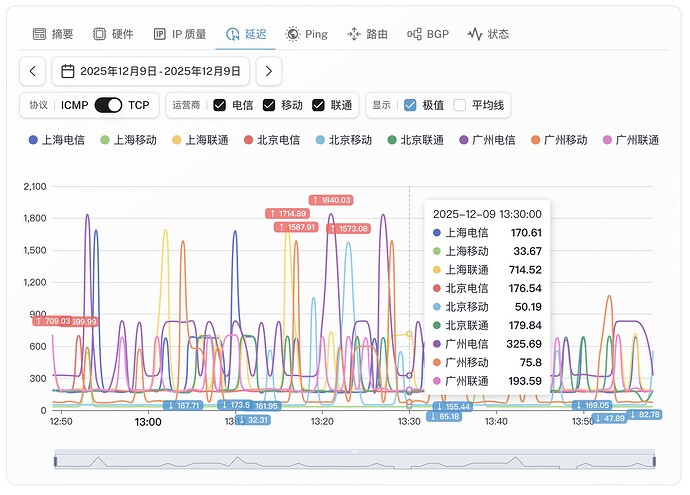Open the 路由 routing tab
Screen dimensions: 690x495
point(367,34)
